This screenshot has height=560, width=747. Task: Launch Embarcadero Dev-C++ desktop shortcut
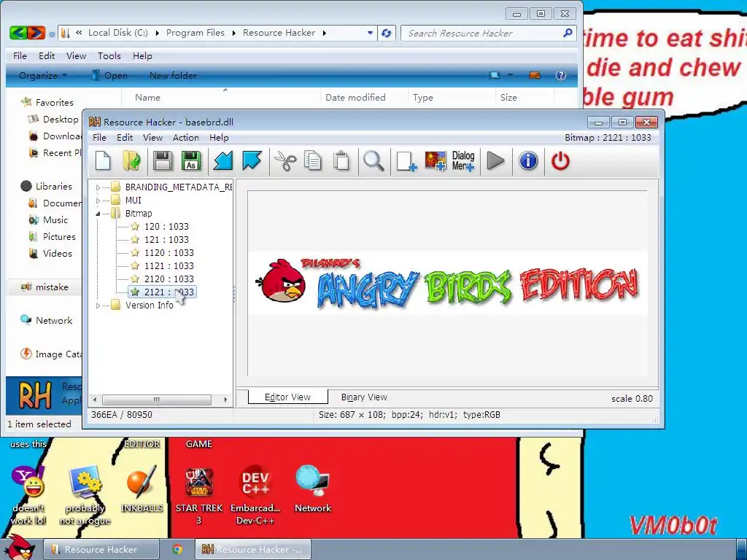(255, 495)
